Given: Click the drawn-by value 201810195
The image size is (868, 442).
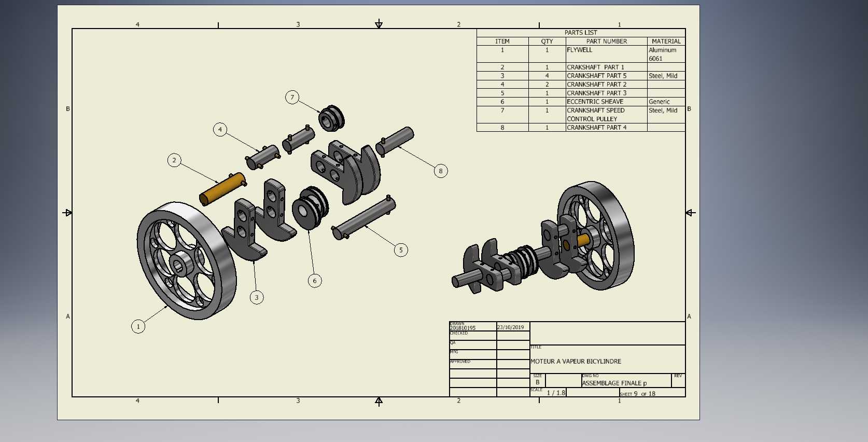Looking at the screenshot, I should click(x=463, y=328).
